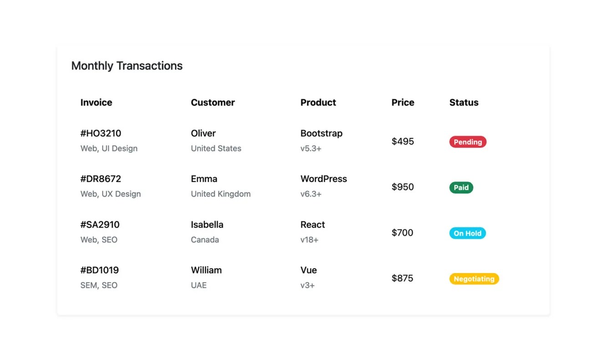
Task: Click the Paid status badge
Action: coord(461,187)
